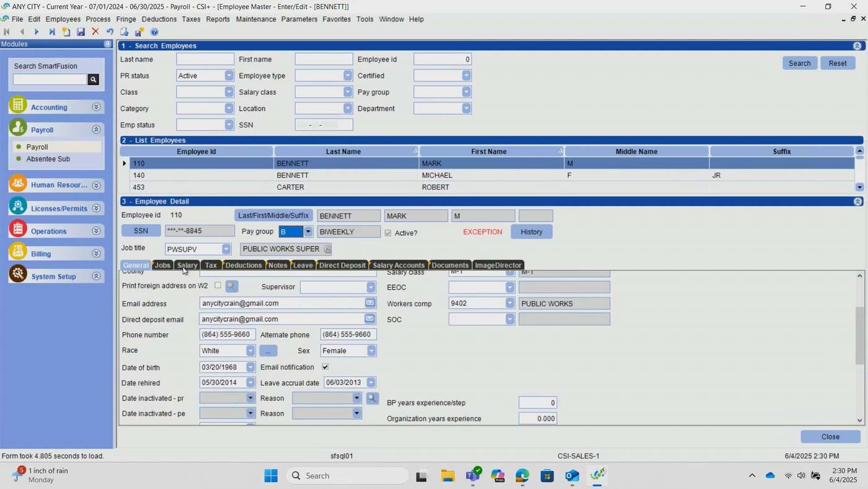Screen dimensions: 868x489
Task: Click envelope icon beside Email address
Action: (x=370, y=303)
